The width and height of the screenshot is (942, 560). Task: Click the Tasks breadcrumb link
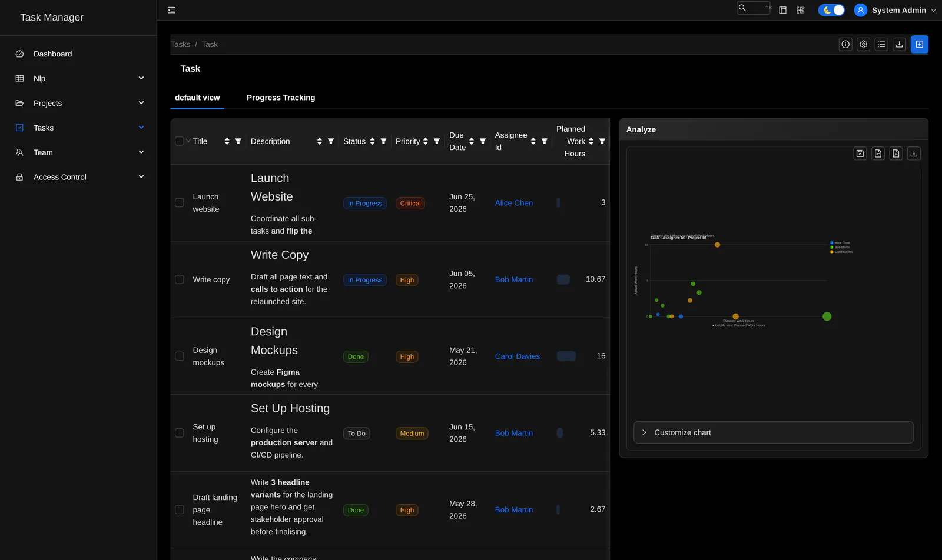pyautogui.click(x=180, y=44)
